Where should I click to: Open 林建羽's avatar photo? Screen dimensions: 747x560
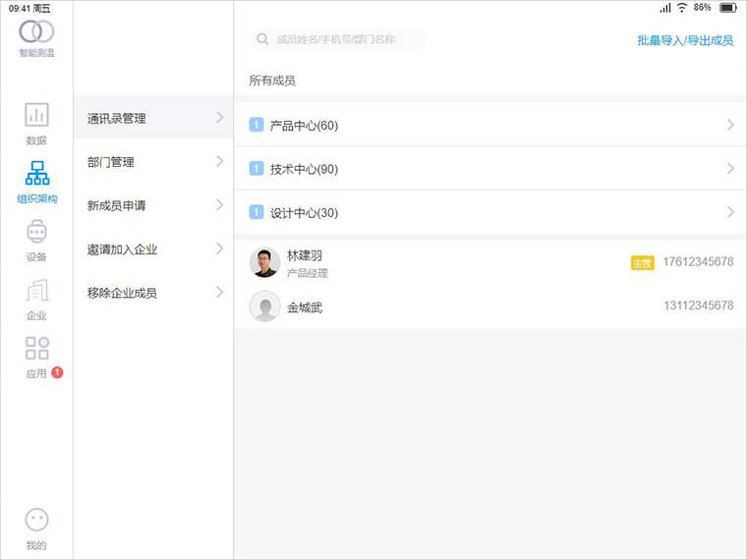click(264, 262)
